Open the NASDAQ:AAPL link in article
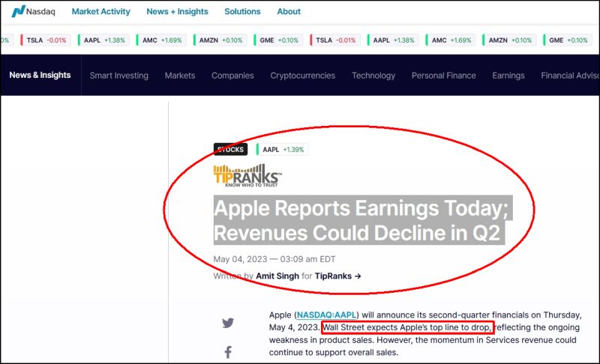Viewport: 600px width, 364px height. (326, 315)
